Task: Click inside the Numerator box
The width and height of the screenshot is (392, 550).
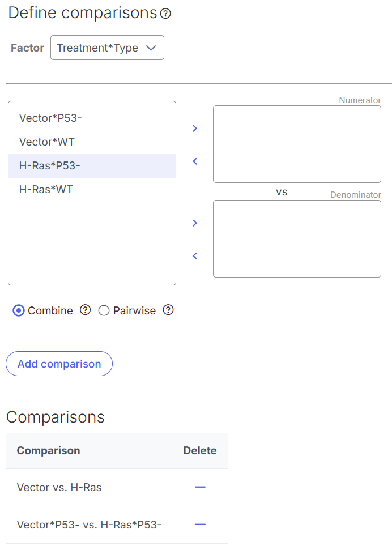Action: click(297, 144)
